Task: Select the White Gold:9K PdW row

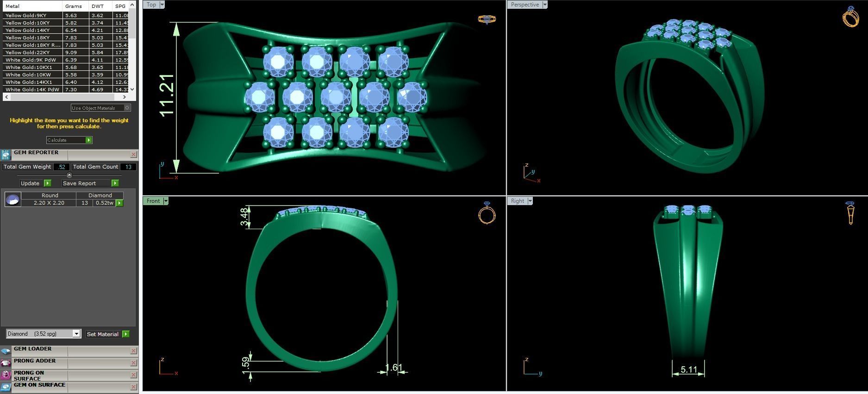Action: tap(66, 60)
